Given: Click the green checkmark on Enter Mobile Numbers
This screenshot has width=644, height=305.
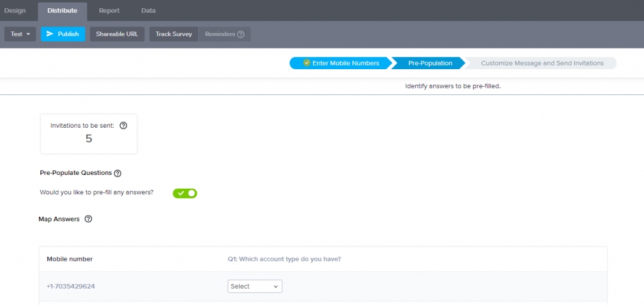Looking at the screenshot, I should tap(306, 63).
